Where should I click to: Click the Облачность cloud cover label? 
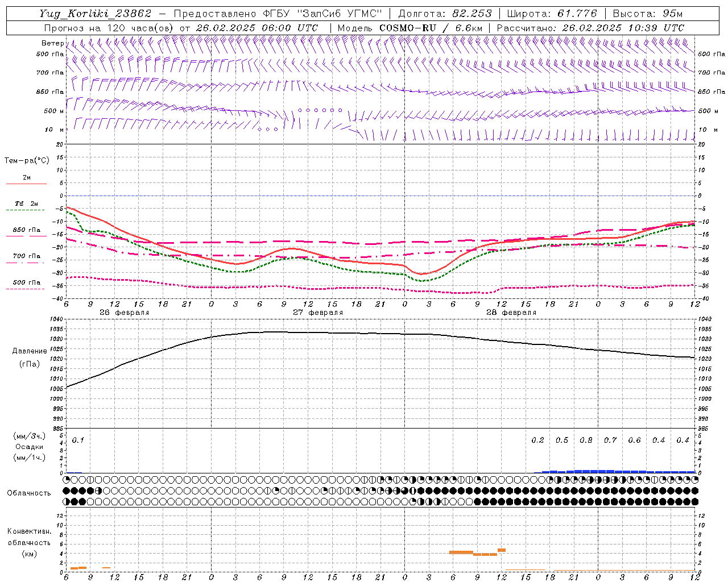[29, 493]
